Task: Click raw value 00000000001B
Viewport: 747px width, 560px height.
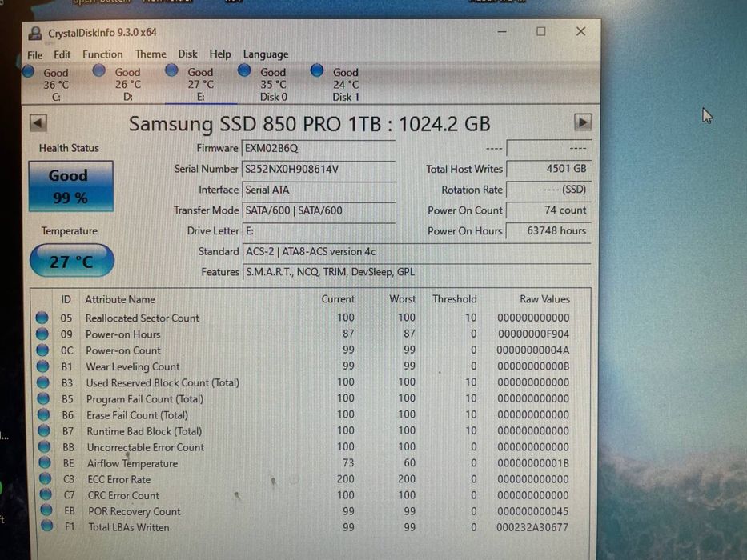Action: 533,463
